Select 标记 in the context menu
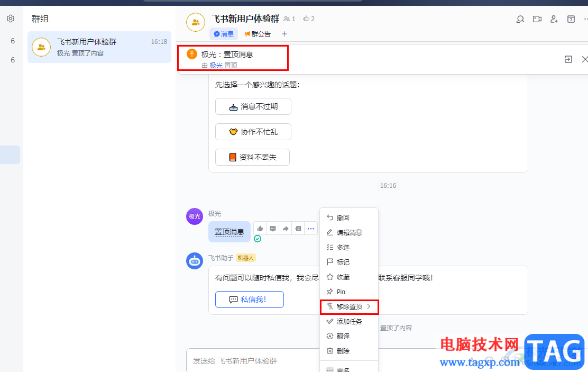This screenshot has height=372, width=588. coord(349,262)
